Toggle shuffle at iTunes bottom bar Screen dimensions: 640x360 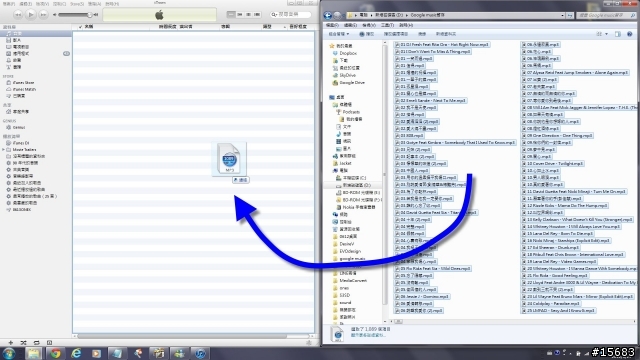[23, 342]
